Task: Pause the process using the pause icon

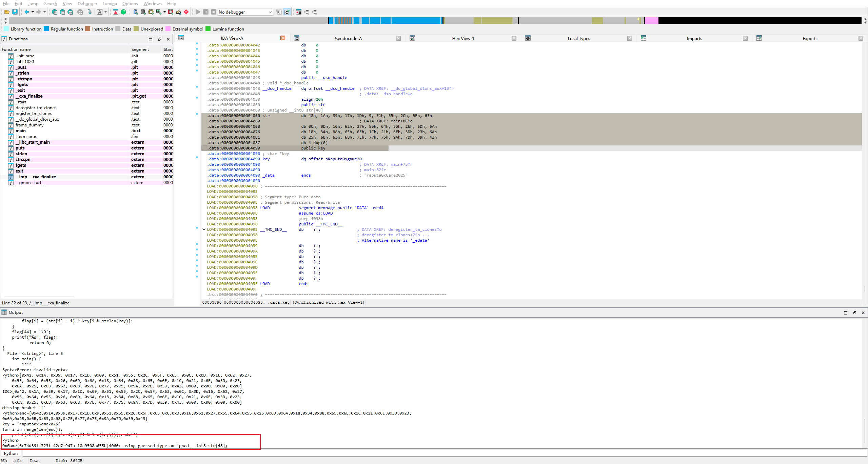Action: point(206,12)
